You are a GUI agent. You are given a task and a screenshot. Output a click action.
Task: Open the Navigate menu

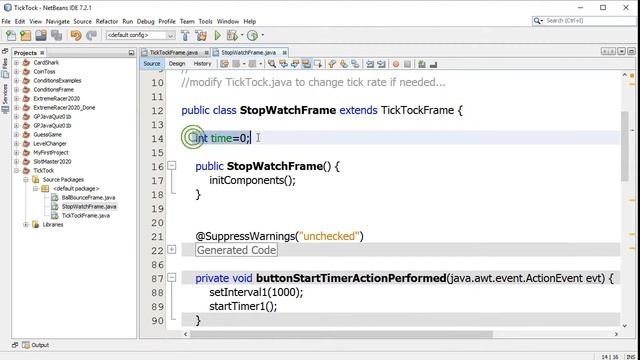click(58, 21)
